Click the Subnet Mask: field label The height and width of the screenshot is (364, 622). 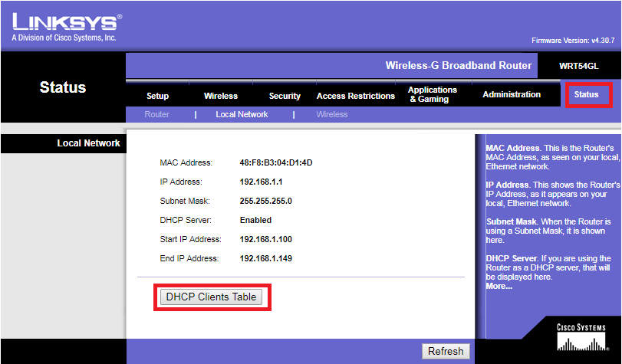point(185,201)
